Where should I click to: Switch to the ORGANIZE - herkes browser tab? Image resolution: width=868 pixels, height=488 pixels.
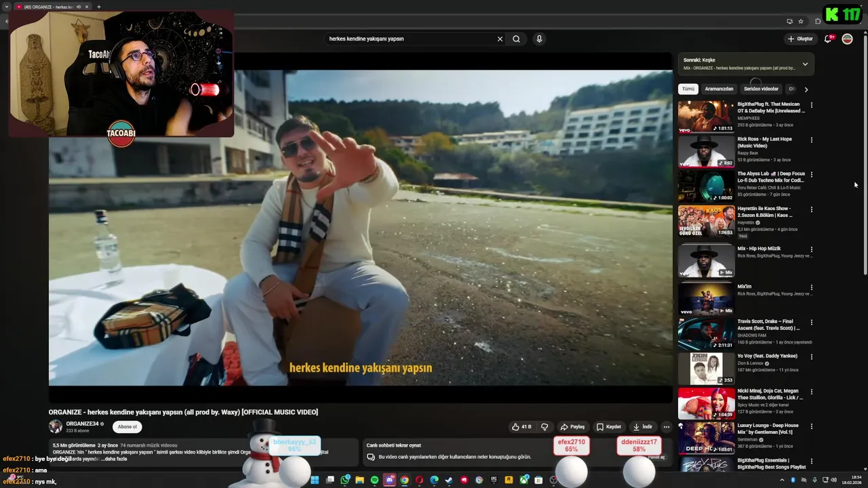(47, 7)
